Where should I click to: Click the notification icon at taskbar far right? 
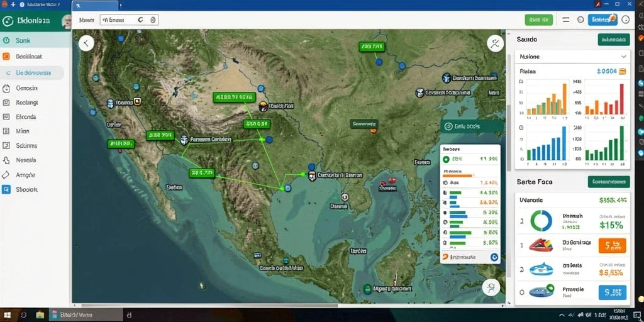point(637,315)
